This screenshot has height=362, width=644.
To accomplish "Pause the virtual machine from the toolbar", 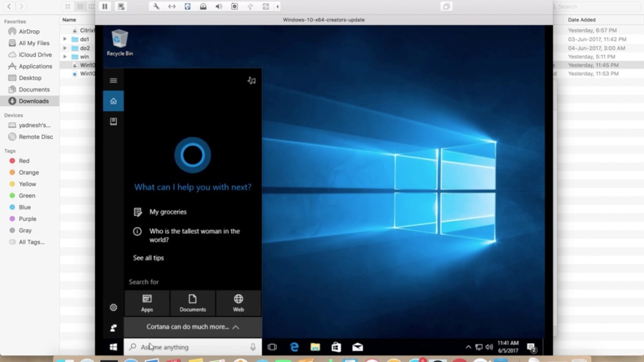I will pyautogui.click(x=105, y=7).
